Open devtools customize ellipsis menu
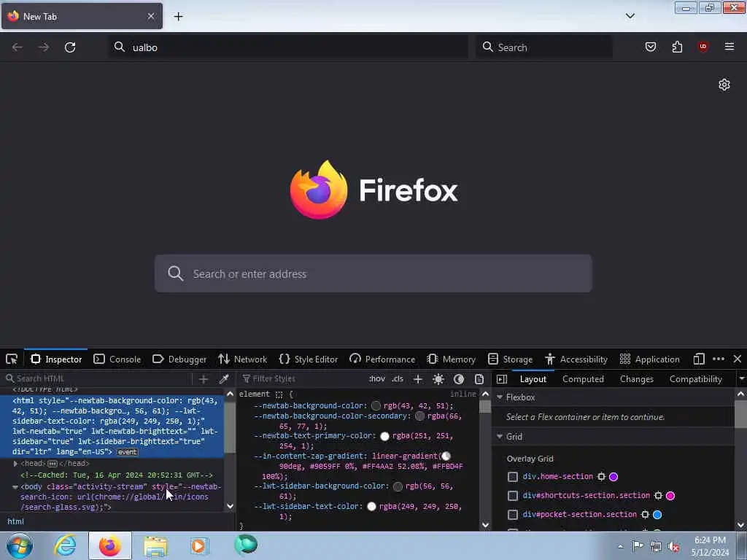Viewport: 747px width, 560px height. (x=719, y=359)
